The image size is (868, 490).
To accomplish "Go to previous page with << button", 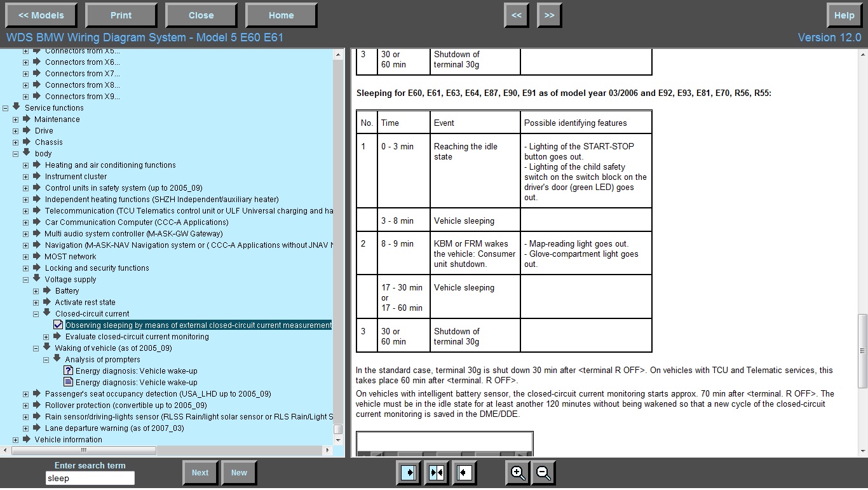I will [x=517, y=15].
